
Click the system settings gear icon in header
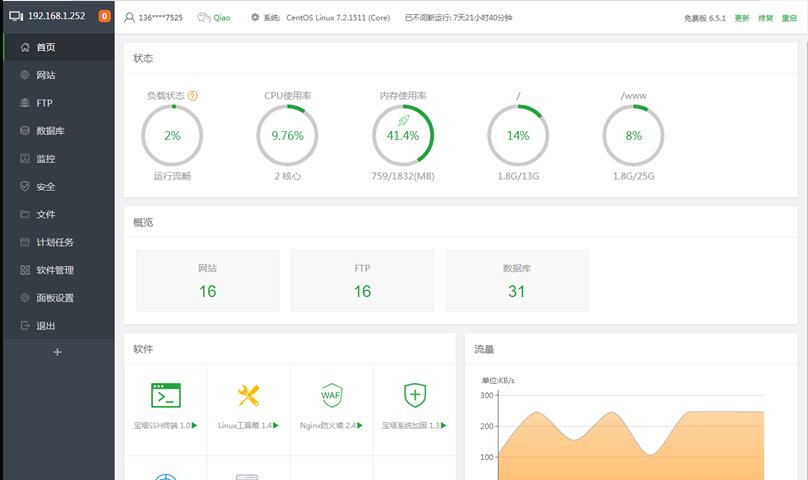pyautogui.click(x=255, y=18)
